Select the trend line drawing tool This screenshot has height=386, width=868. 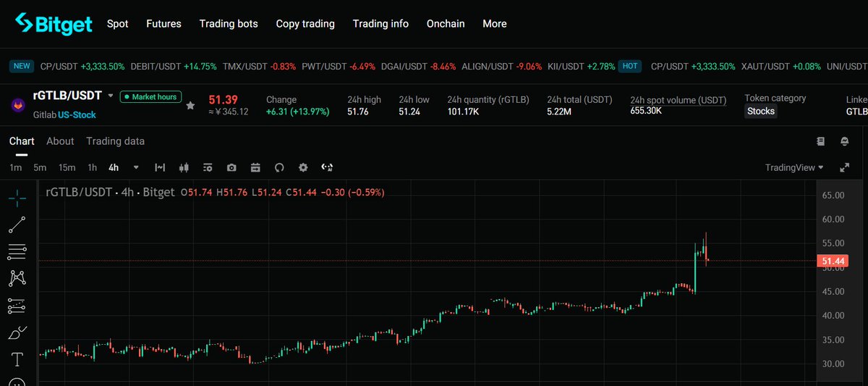click(x=17, y=225)
